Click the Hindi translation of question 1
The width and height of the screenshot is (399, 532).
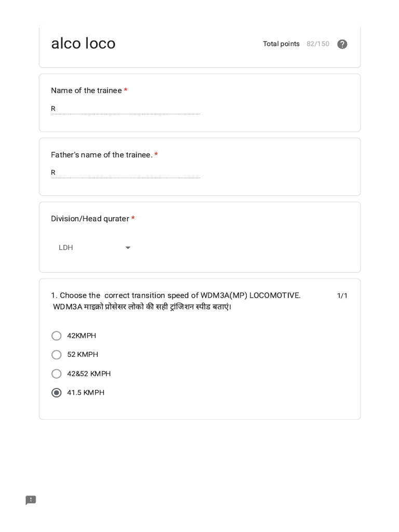[142, 307]
